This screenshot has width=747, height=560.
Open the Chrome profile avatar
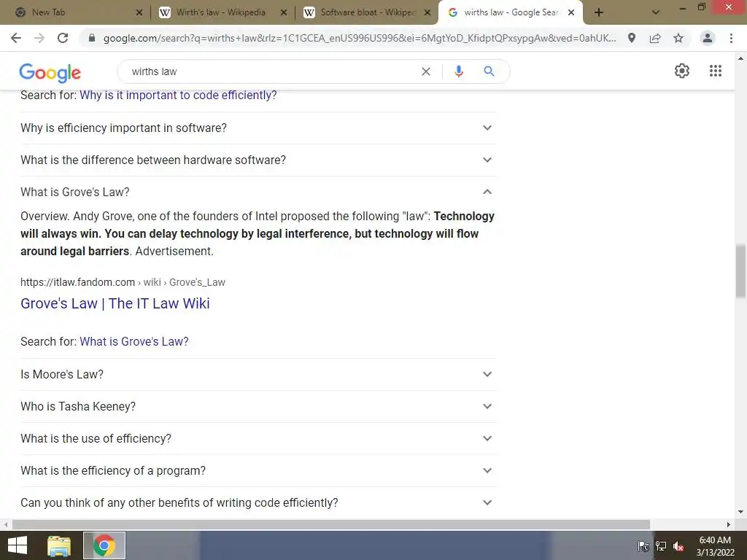[708, 38]
